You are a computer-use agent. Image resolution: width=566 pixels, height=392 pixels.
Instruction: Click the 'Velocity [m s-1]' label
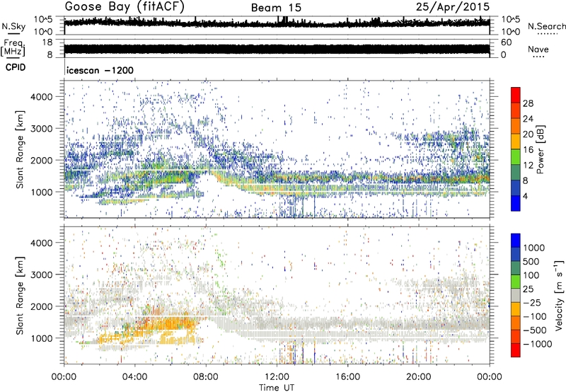[559, 295]
